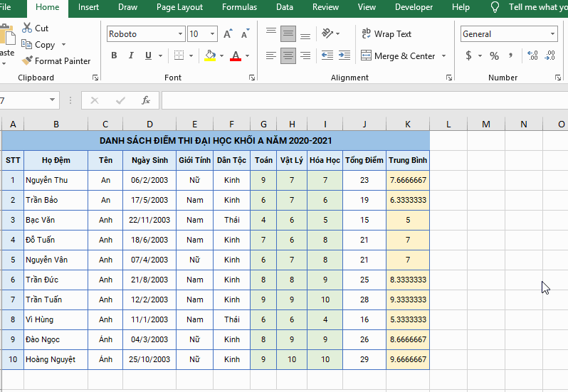Click Tell me what lightbulb
Viewport: 568px width, 392px height.
pyautogui.click(x=495, y=7)
